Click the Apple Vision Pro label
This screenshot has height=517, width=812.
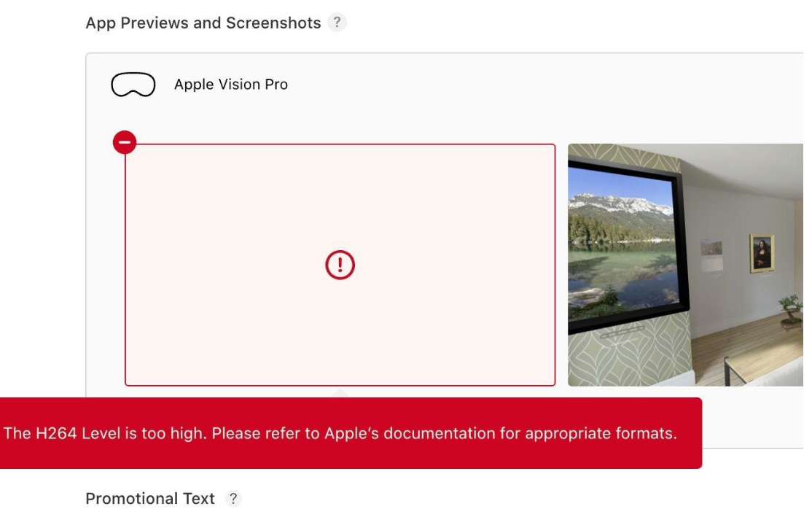pos(231,85)
